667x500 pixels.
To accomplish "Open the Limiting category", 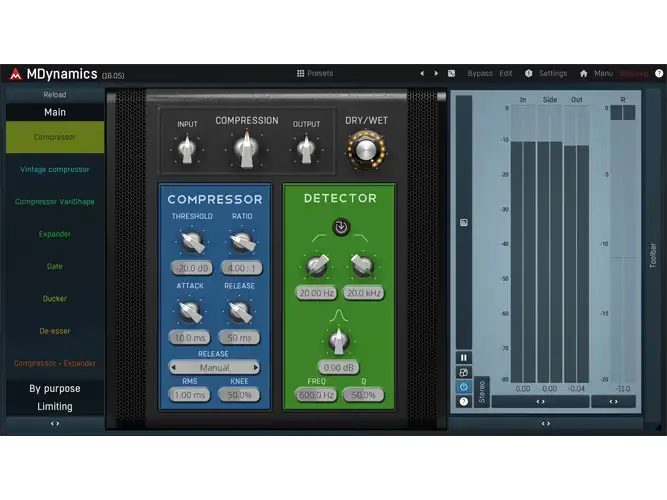I will click(x=55, y=407).
